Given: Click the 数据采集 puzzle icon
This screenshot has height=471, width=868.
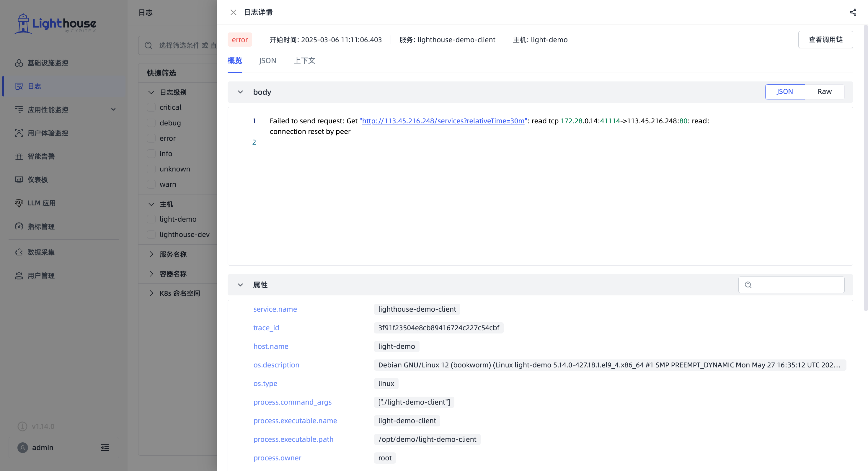Looking at the screenshot, I should (19, 252).
